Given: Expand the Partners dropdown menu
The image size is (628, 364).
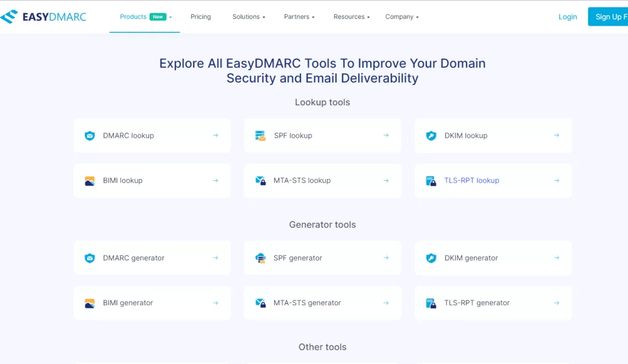Looking at the screenshot, I should coord(299,17).
